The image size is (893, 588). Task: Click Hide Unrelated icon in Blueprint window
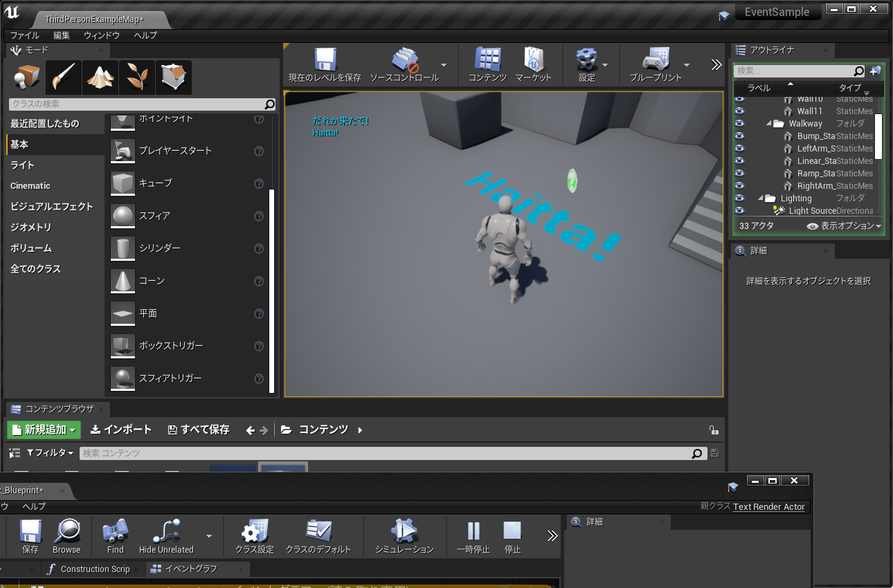point(166,531)
